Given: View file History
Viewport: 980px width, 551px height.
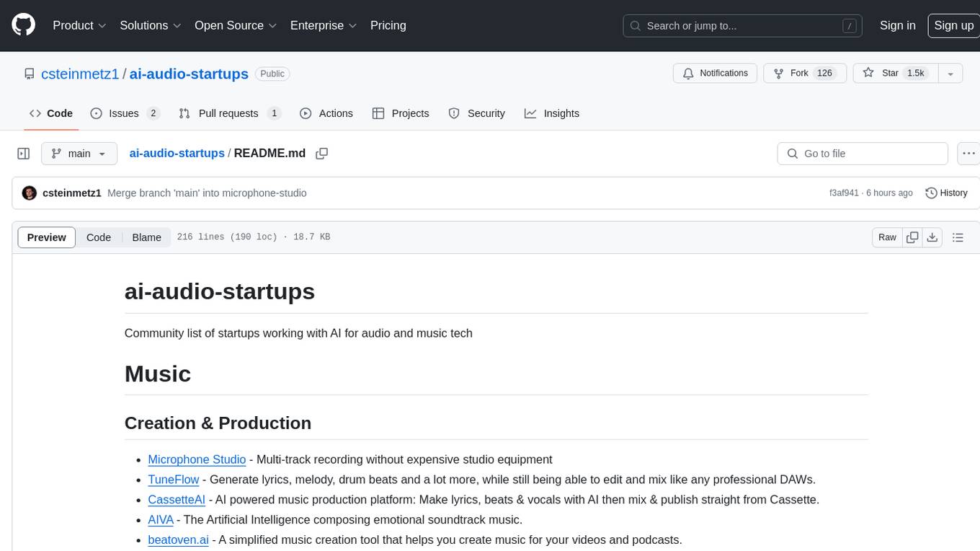Looking at the screenshot, I should tap(946, 193).
